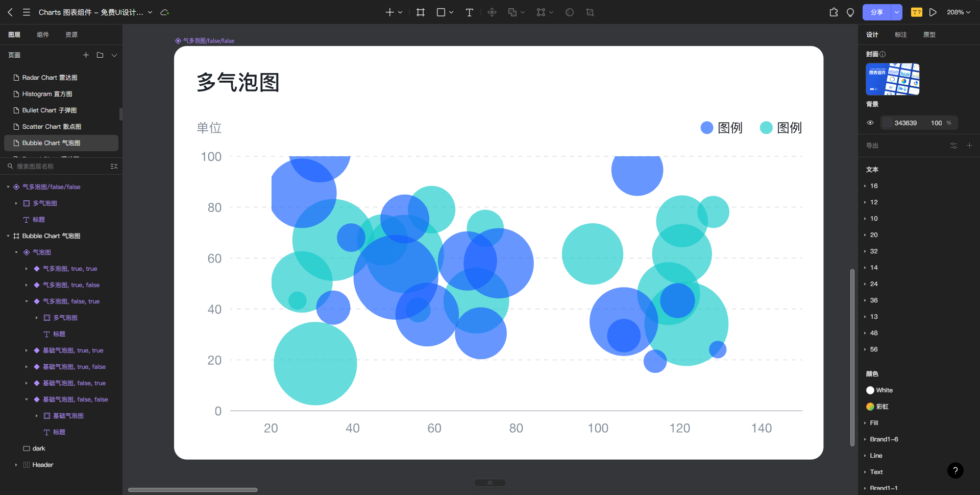
Task: Create a new page folder
Action: coord(100,55)
